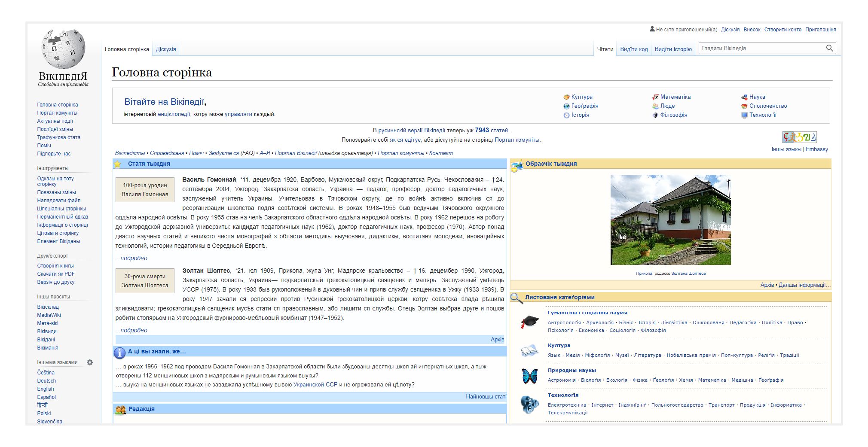Click Портал комуніты in sidebar
Viewport: 868px width, 447px height.
click(57, 113)
